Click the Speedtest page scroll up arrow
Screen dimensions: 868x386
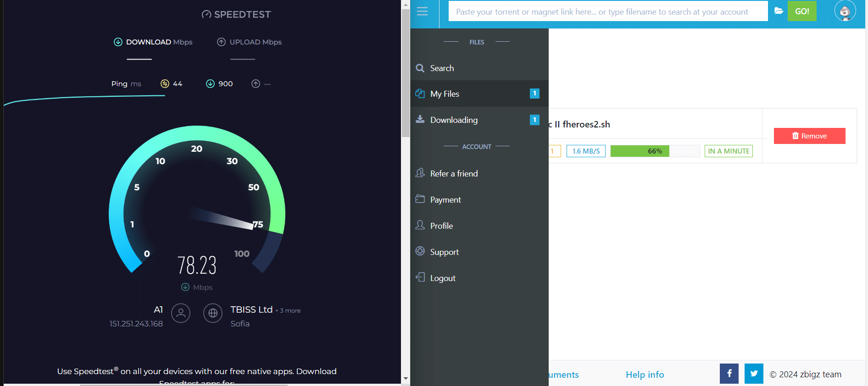[406, 5]
